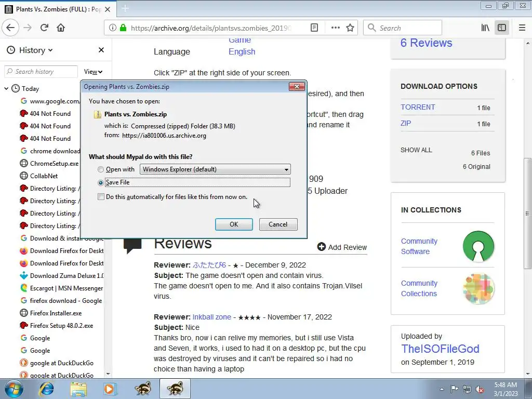532x399 pixels.
Task: Click the page vertical scrollbar thumb
Action: point(528,213)
